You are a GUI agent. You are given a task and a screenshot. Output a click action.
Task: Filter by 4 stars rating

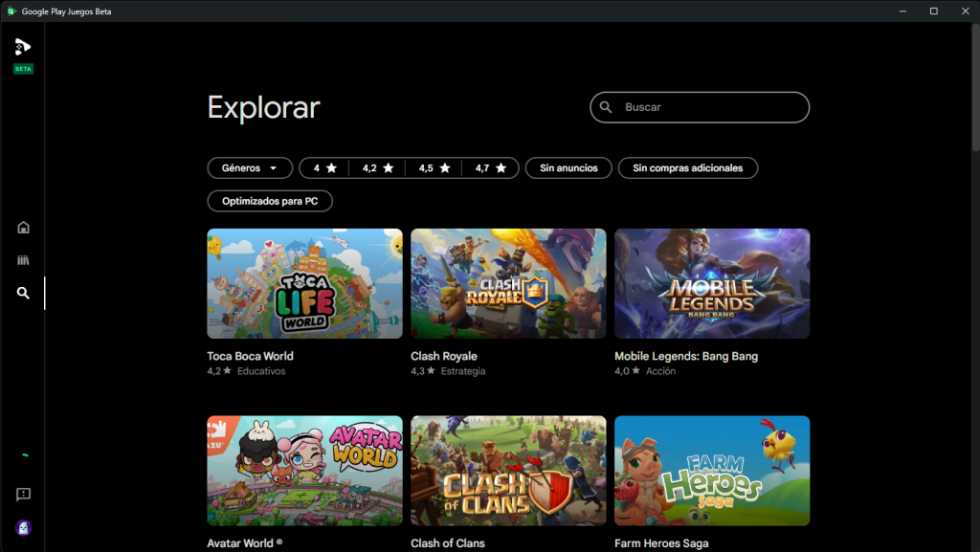(x=324, y=168)
